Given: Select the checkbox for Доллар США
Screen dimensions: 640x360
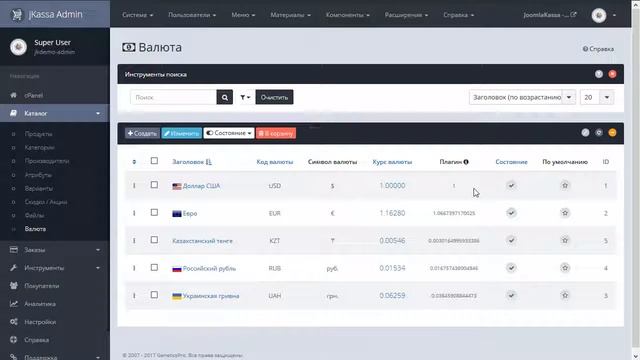Looking at the screenshot, I should [154, 185].
